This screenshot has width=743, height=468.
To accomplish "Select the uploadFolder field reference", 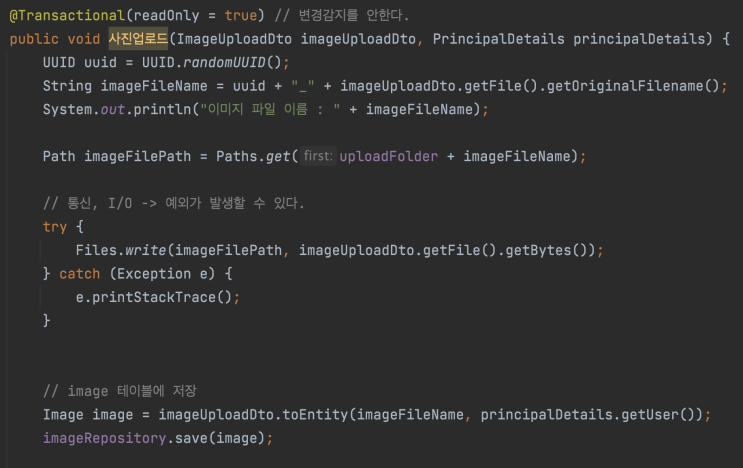I will [x=389, y=156].
